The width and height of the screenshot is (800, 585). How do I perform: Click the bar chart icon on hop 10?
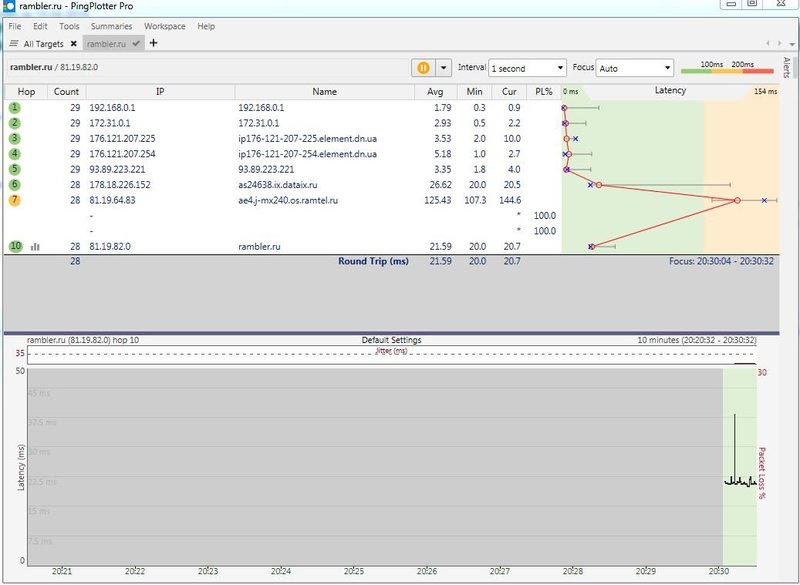(x=35, y=247)
